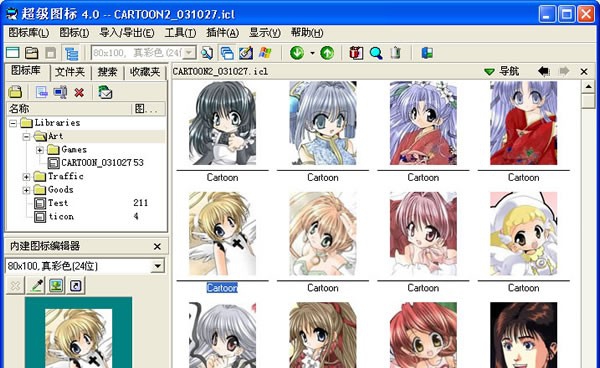600x368 pixels.
Task: Click the recycle bin toolbar icon
Action: click(x=396, y=53)
